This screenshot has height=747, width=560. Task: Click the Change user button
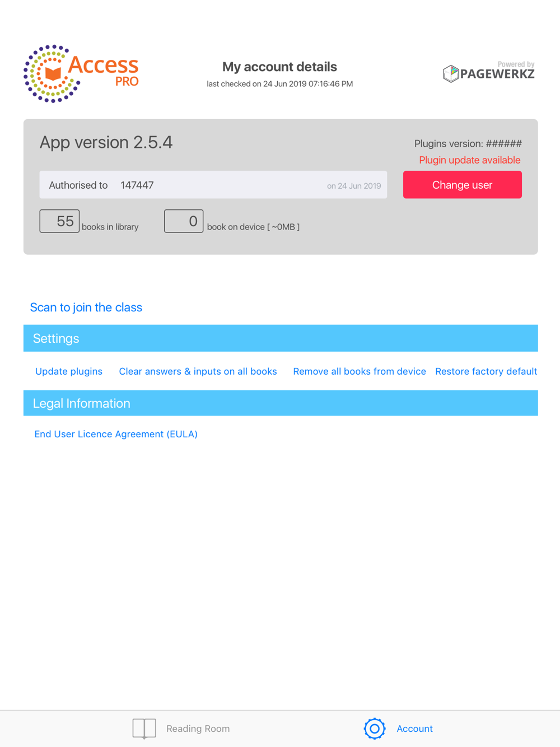coord(463,185)
